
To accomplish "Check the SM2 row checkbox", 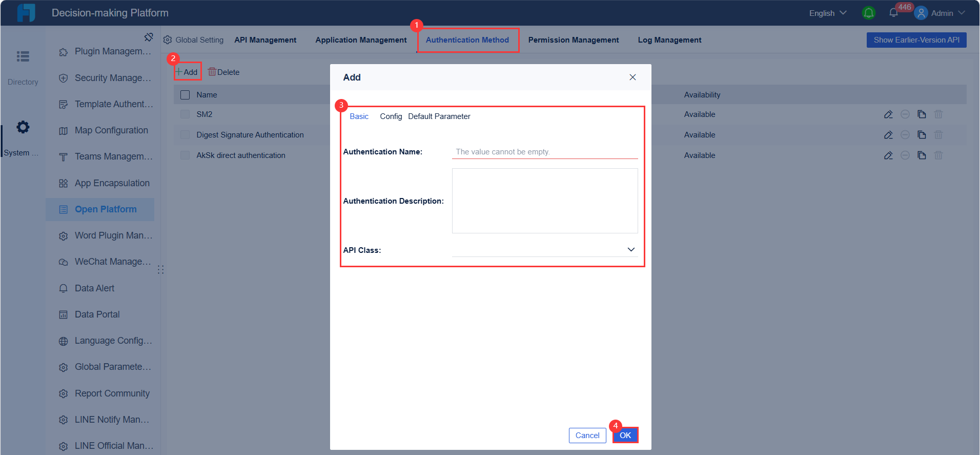I will (x=185, y=114).
